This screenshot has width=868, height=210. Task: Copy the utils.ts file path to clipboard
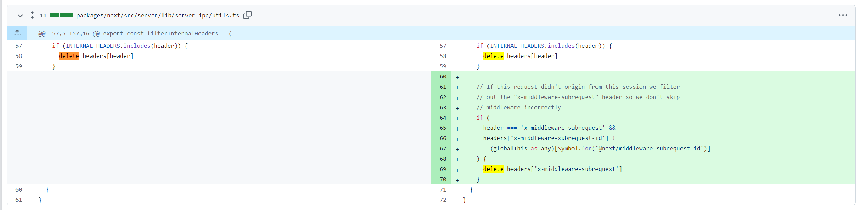pyautogui.click(x=247, y=15)
